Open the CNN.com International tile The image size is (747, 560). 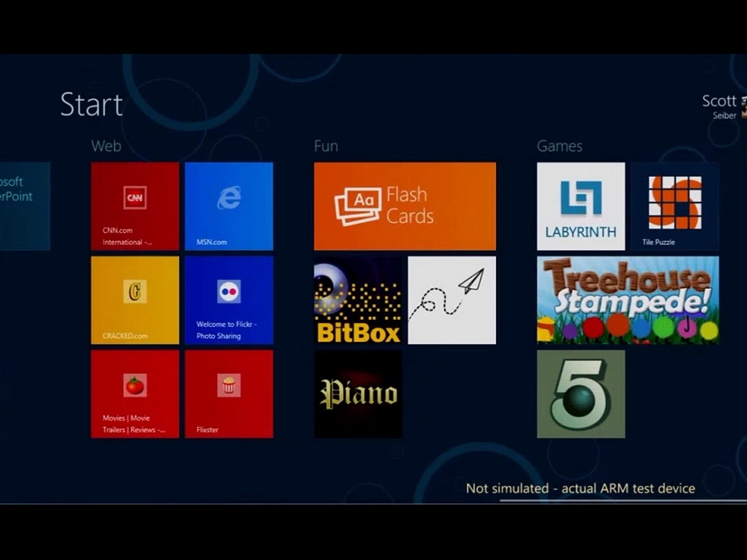coord(135,206)
